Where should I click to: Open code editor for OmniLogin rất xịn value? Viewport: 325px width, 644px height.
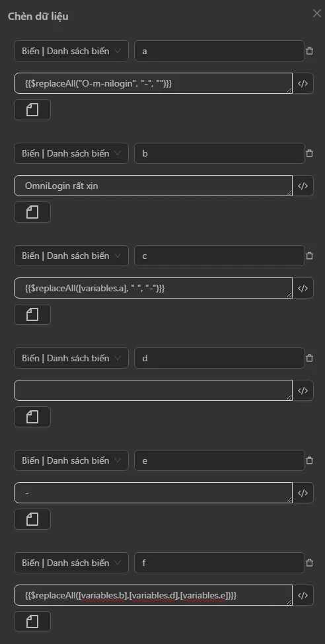303,186
